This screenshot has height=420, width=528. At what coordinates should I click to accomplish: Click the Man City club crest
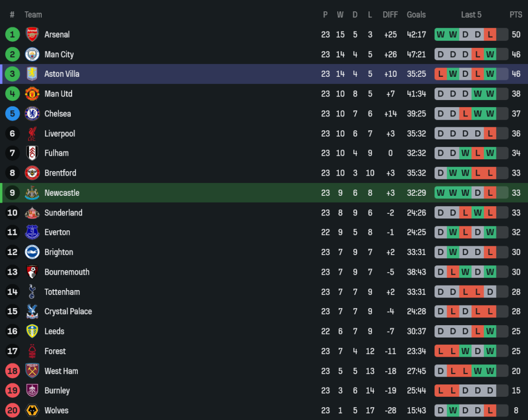pyautogui.click(x=32, y=54)
